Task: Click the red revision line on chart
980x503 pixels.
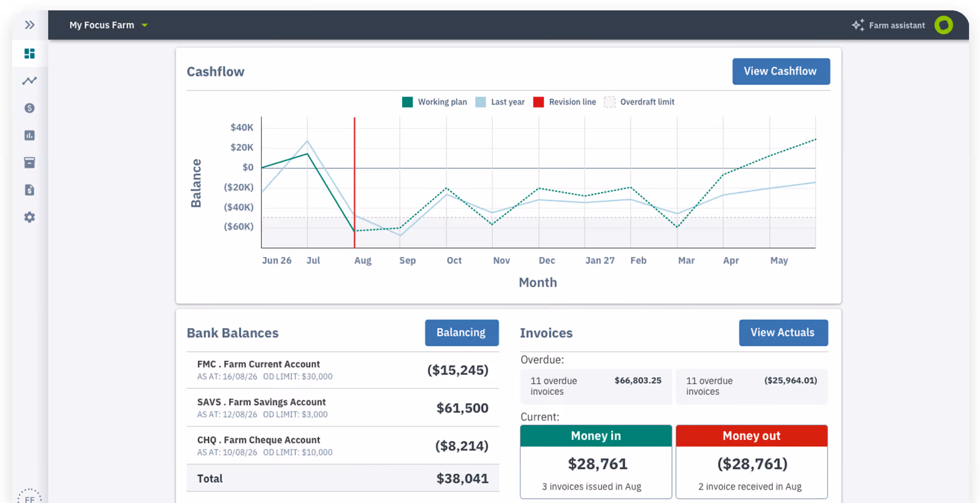Action: pyautogui.click(x=355, y=182)
